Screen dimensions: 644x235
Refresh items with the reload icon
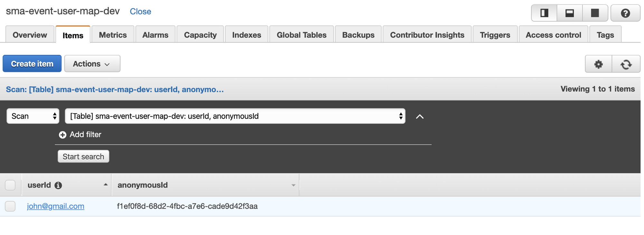(626, 64)
